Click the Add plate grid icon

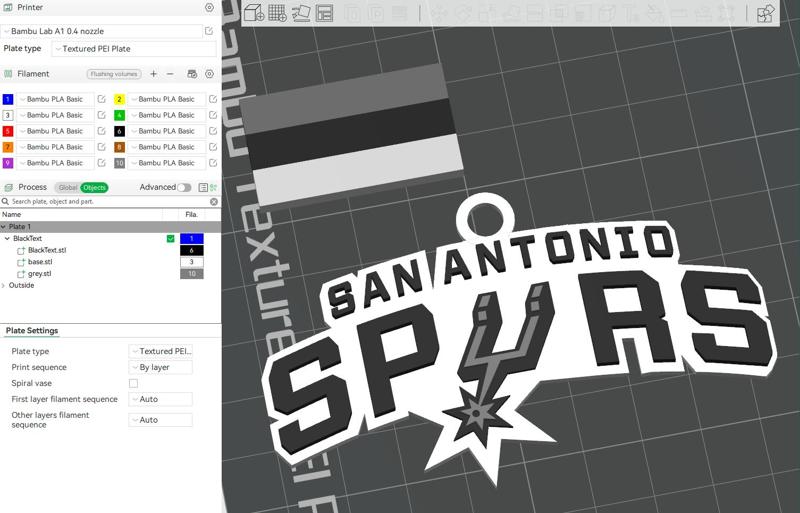[277, 13]
